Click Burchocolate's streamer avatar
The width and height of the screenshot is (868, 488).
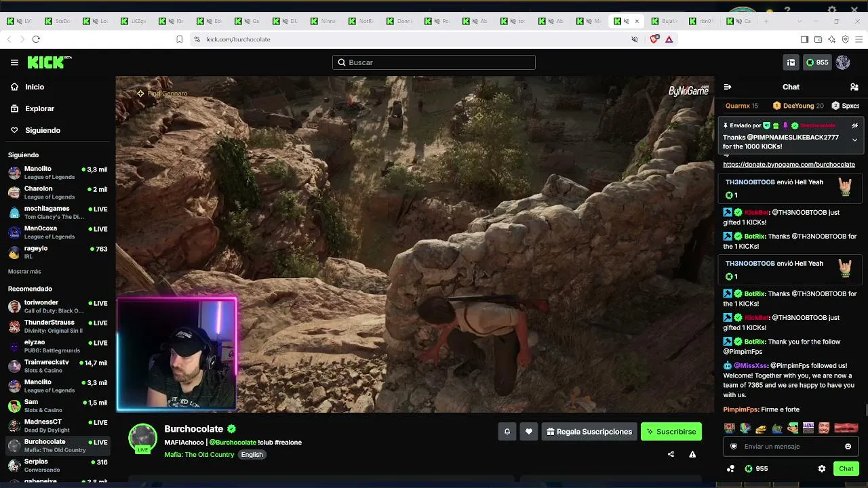(x=142, y=438)
